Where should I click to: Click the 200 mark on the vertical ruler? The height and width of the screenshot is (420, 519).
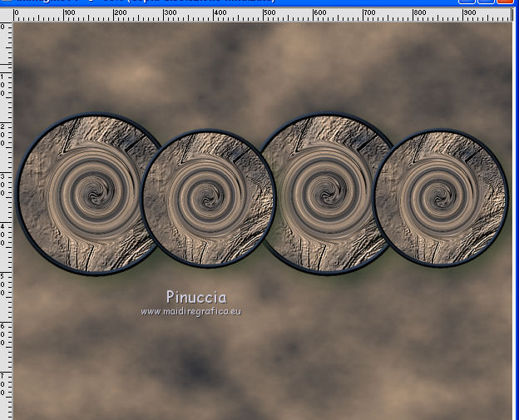[2, 135]
